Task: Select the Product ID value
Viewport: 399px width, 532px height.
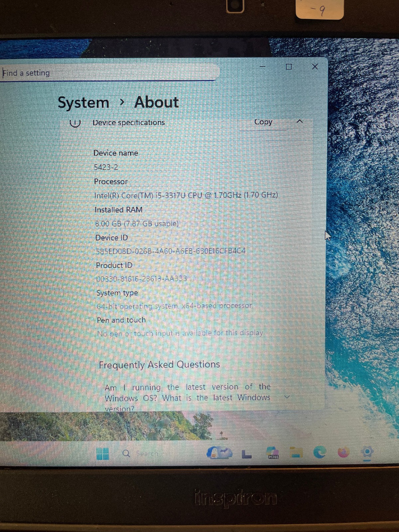Action: (142, 278)
